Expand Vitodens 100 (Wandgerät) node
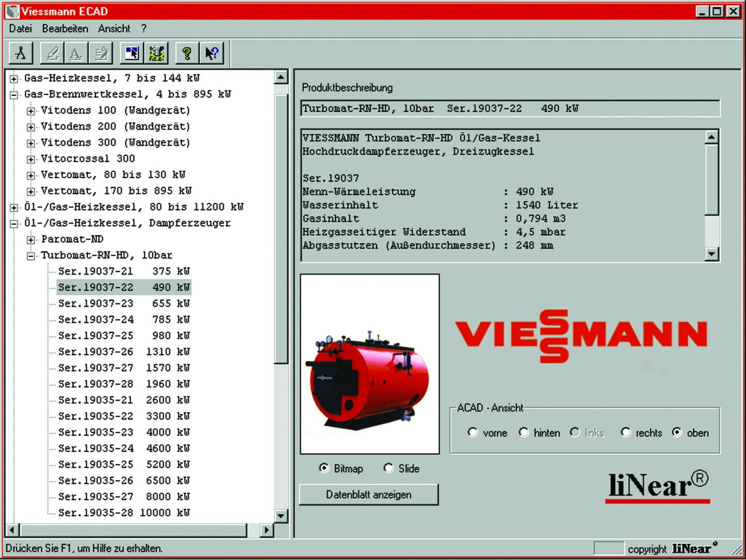The width and height of the screenshot is (746, 560). [31, 111]
